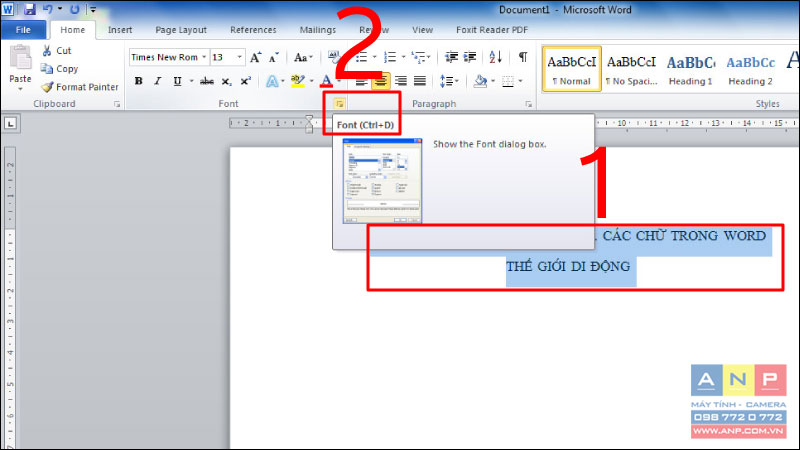Click the Shading paint bucket icon
Viewport: 800px width, 450px height.
click(480, 81)
